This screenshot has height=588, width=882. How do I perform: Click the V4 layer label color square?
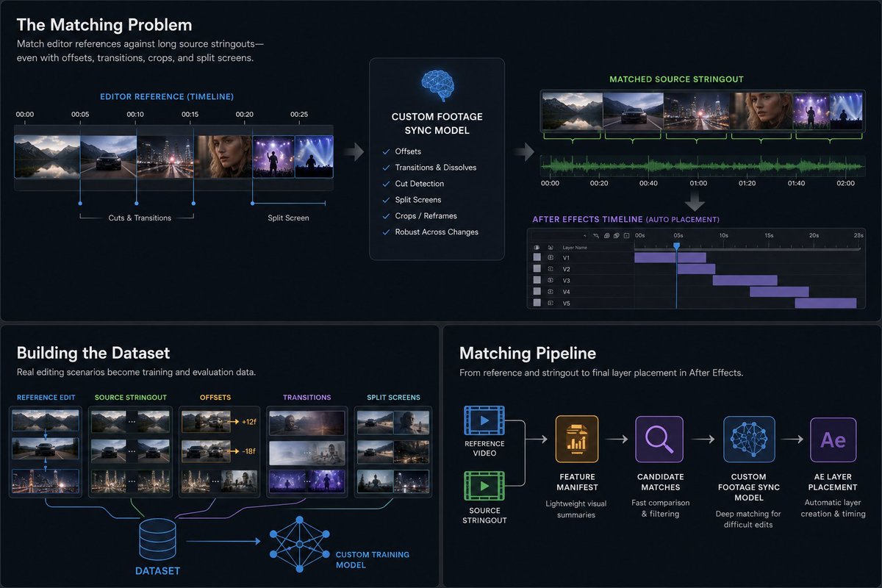click(537, 292)
